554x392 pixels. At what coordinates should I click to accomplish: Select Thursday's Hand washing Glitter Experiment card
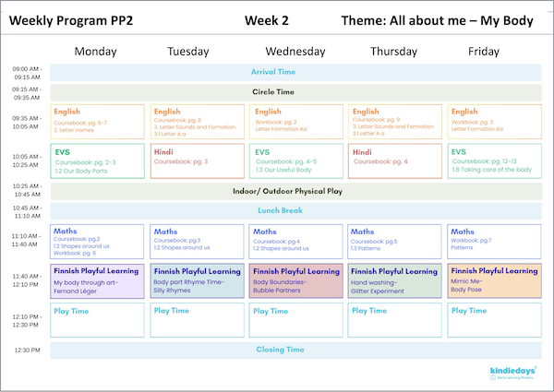click(394, 280)
